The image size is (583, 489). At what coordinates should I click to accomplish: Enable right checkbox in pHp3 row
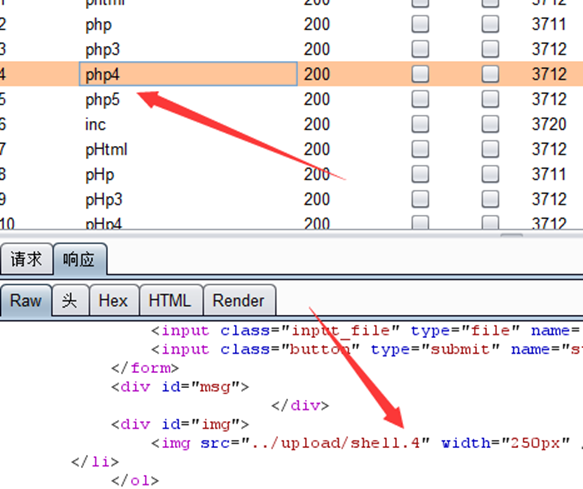(x=490, y=199)
